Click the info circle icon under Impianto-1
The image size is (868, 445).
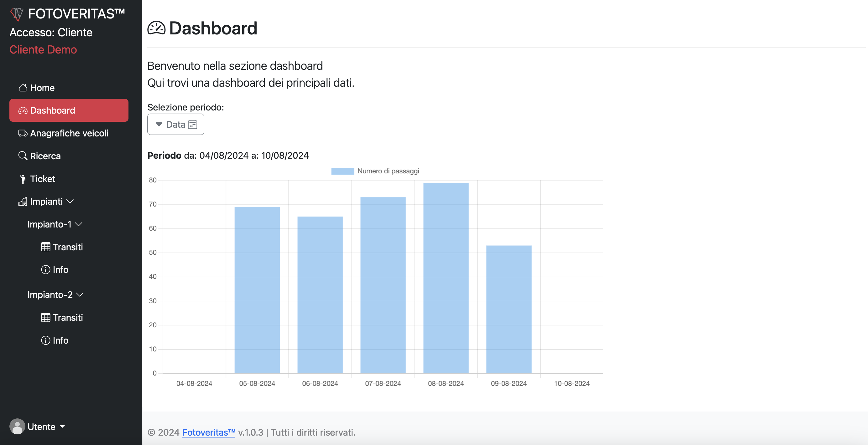coord(45,270)
